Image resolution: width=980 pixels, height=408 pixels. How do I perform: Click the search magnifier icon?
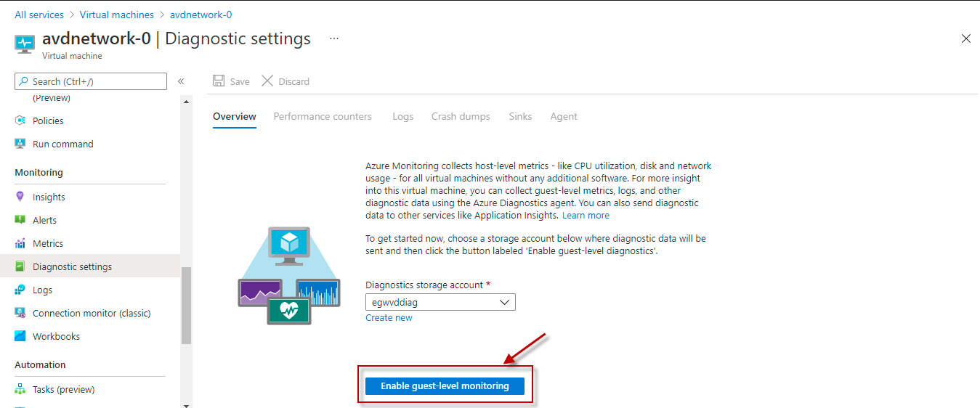(25, 81)
